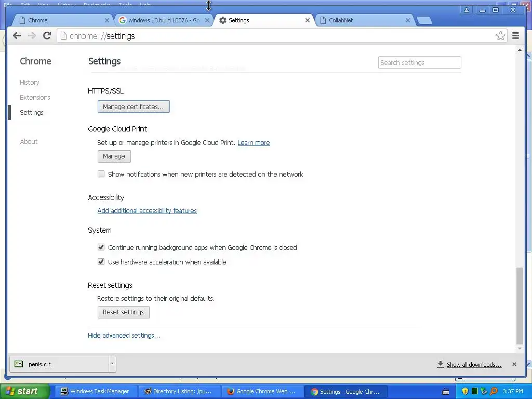Close the Chrome tab
The height and width of the screenshot is (399, 532).
[x=107, y=20]
